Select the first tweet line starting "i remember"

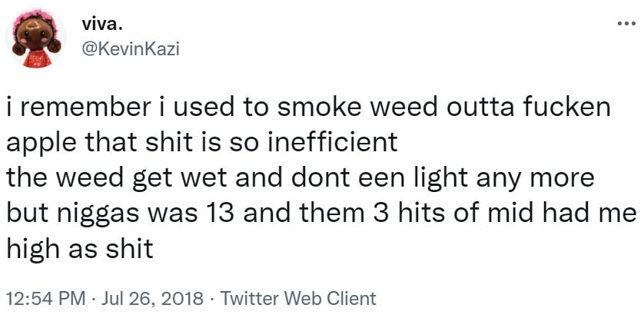tap(308, 108)
